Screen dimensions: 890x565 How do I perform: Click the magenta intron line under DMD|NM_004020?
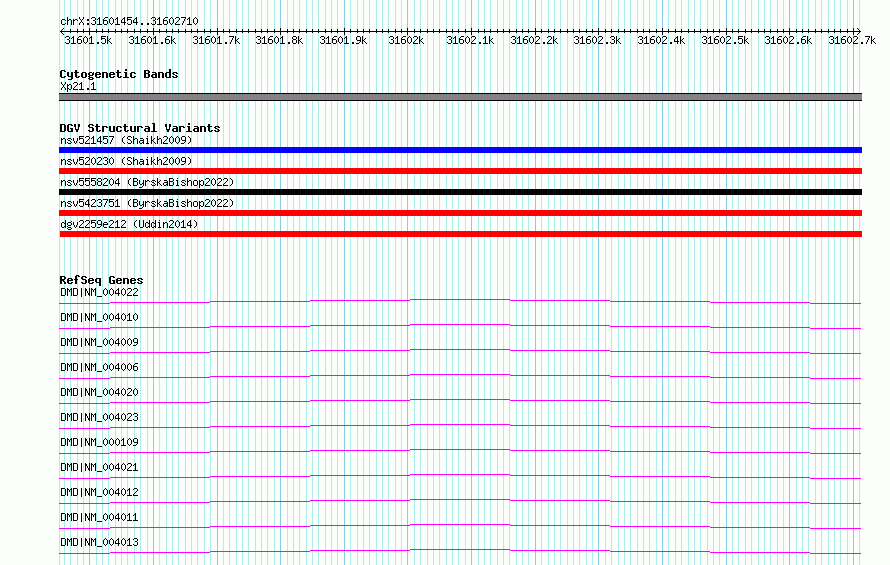coord(460,399)
